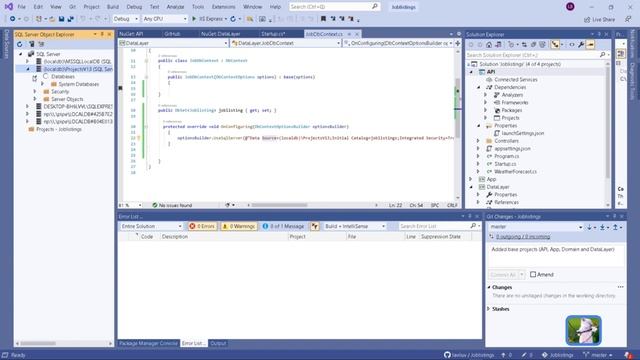
Task: Switch views icon in Solution Explorer toolbar
Action: pos(498,44)
